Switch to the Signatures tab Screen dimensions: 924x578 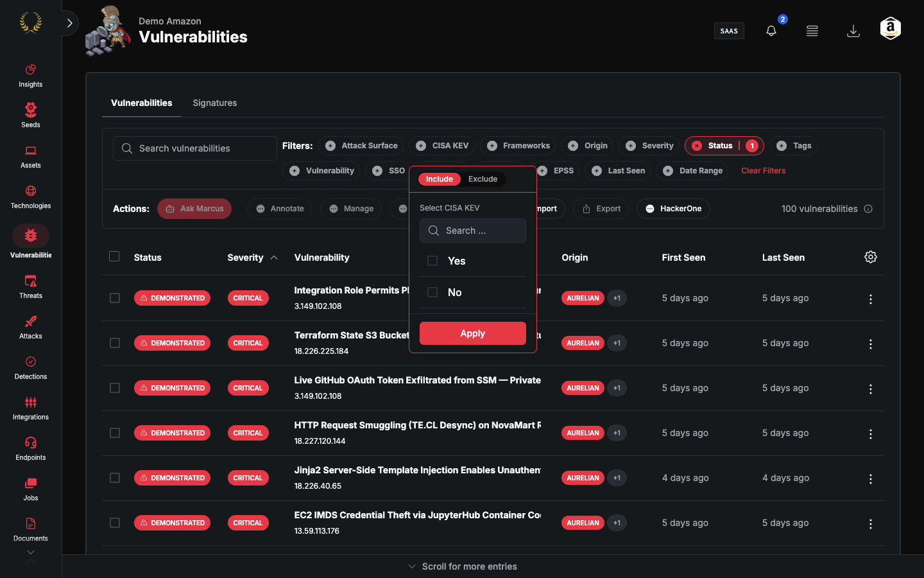[x=214, y=103]
